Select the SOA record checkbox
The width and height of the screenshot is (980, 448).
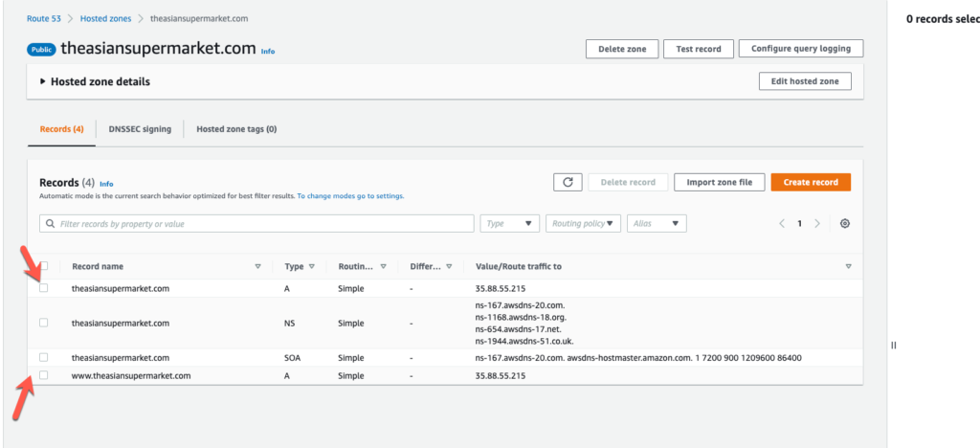pyautogui.click(x=44, y=357)
